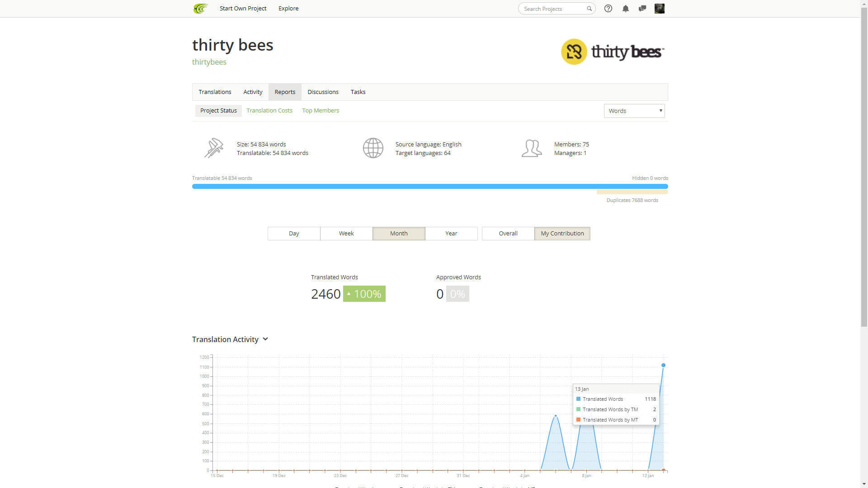This screenshot has height=488, width=868.
Task: Click the grey 0% approved badge
Action: 458,294
